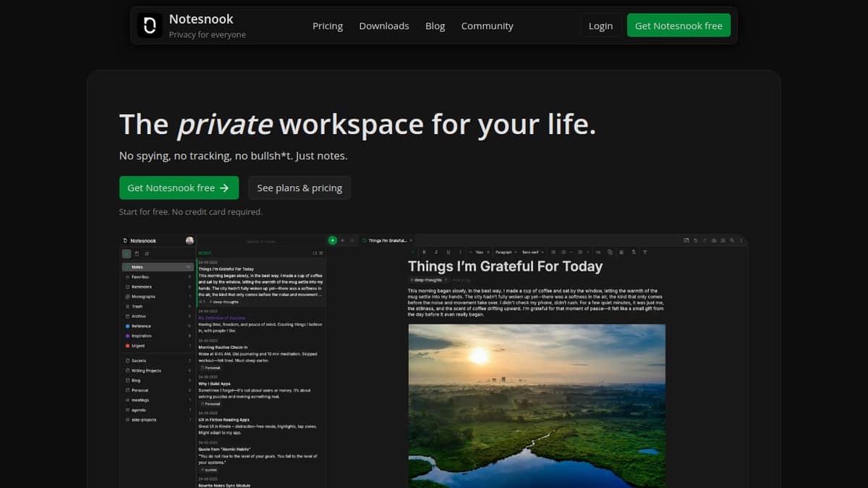Open Favorites in the sidebar

[158, 277]
